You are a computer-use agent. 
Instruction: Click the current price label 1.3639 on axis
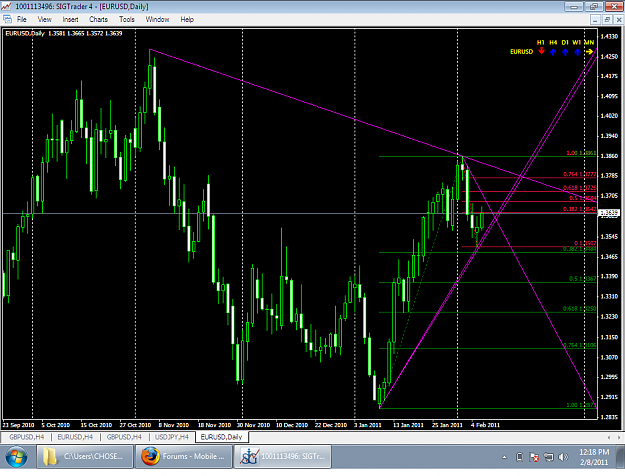609,213
